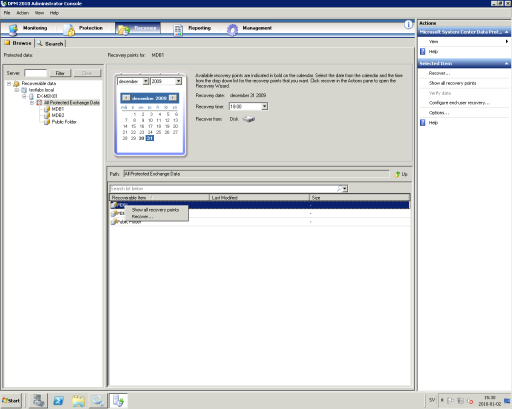This screenshot has height=409, width=512.
Task: Click the Help icon under Selected Item
Action: (x=423, y=123)
